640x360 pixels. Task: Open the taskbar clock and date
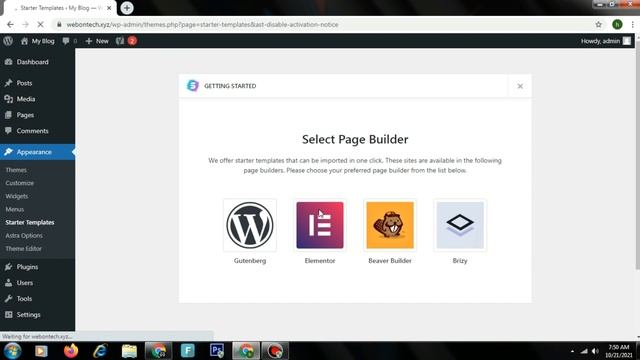[619, 351]
